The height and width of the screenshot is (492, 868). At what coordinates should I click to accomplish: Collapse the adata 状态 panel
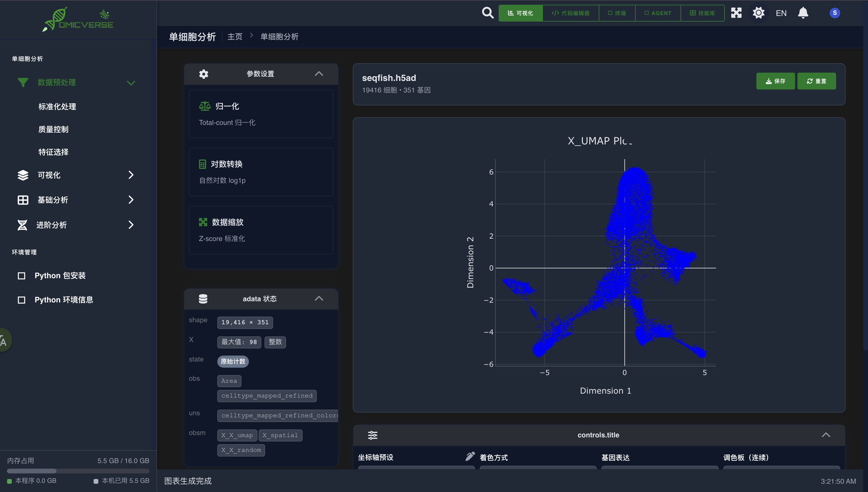point(319,298)
